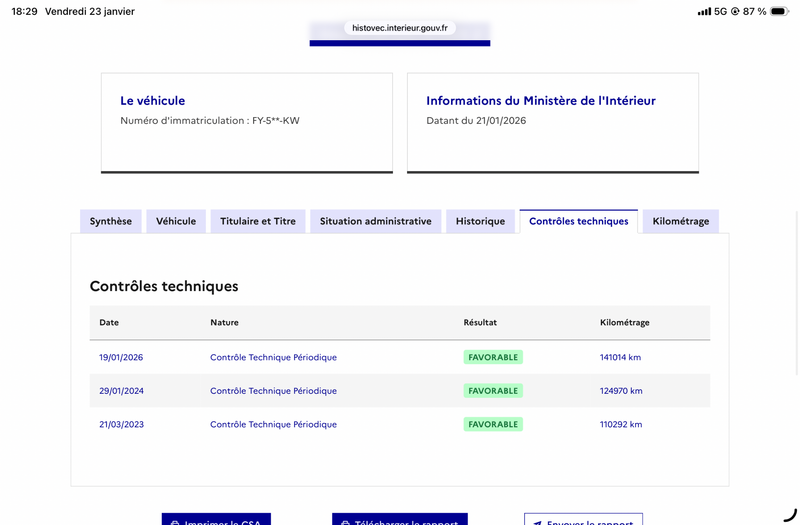The height and width of the screenshot is (525, 800).
Task: Select the Titulaire et Titre tab
Action: 258,221
